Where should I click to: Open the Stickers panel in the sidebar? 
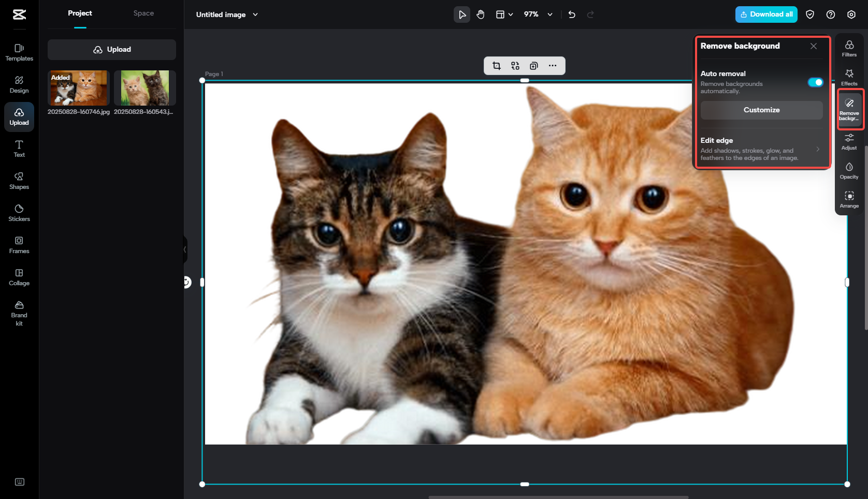click(x=19, y=212)
